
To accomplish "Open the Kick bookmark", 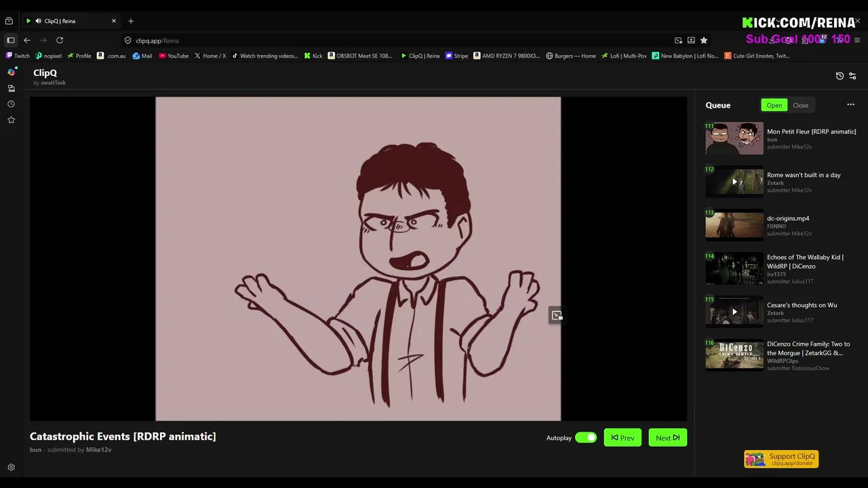I will click(313, 56).
